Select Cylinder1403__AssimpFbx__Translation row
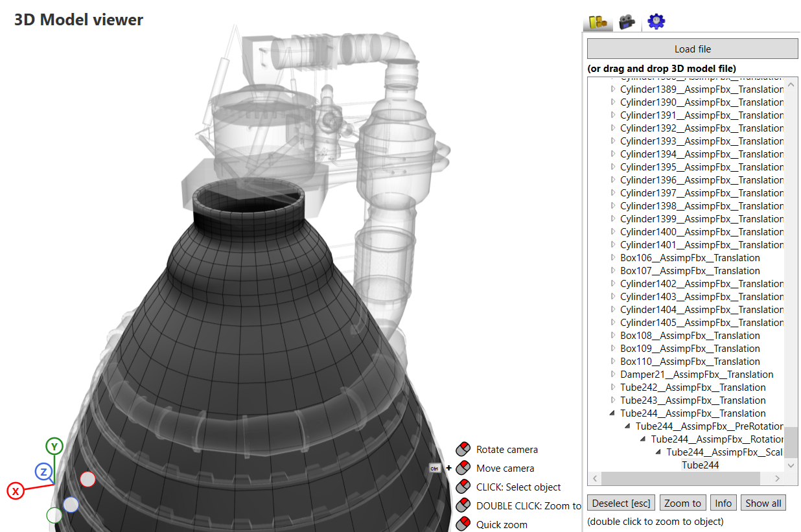This screenshot has width=801, height=532. pos(702,296)
